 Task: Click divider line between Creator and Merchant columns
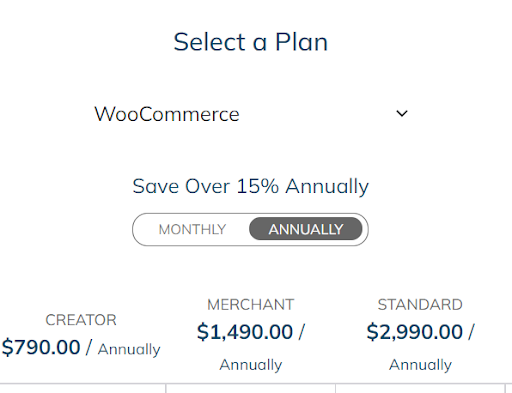[x=166, y=388]
